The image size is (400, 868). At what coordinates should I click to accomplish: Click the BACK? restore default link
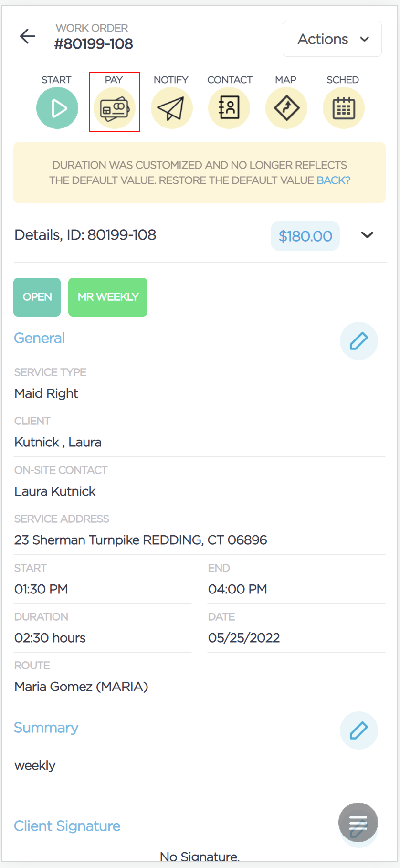(x=334, y=180)
